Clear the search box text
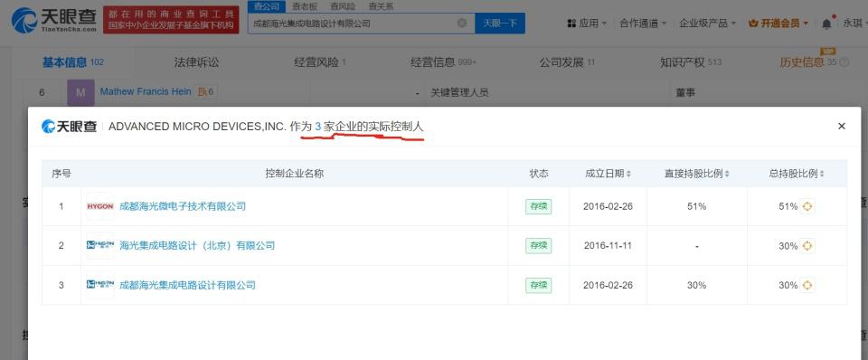The image size is (868, 360). [x=462, y=24]
